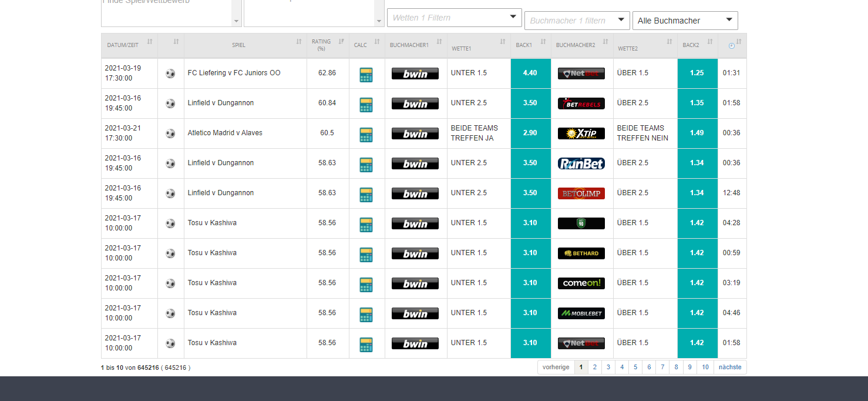Click BEIDE TEAMS TREFFEN JA bet
The image size is (868, 401).
coord(475,133)
